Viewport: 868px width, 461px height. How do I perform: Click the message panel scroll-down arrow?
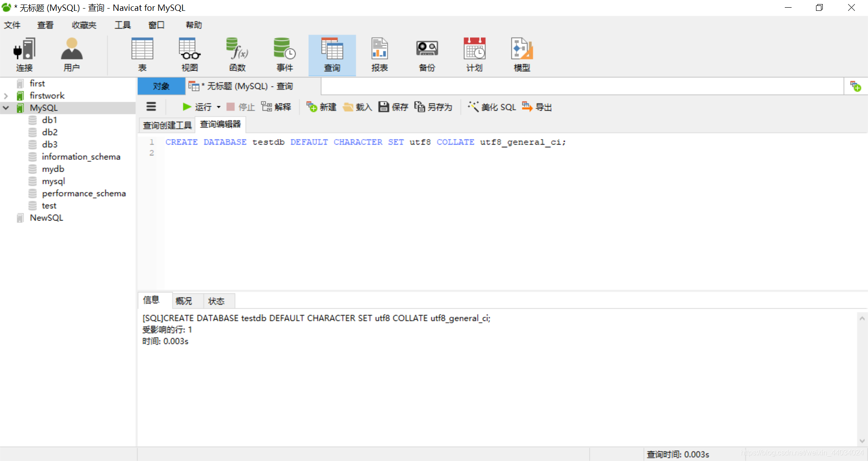(862, 441)
